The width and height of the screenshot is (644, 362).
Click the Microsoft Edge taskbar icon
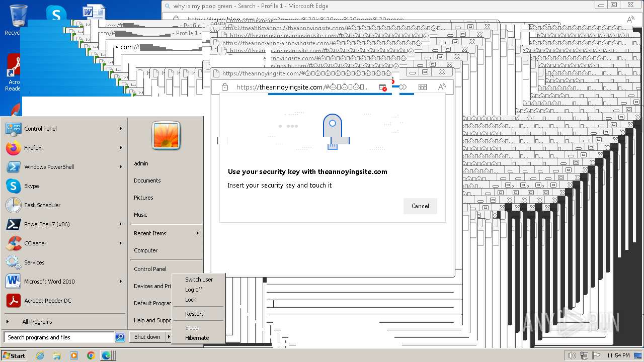pyautogui.click(x=107, y=355)
